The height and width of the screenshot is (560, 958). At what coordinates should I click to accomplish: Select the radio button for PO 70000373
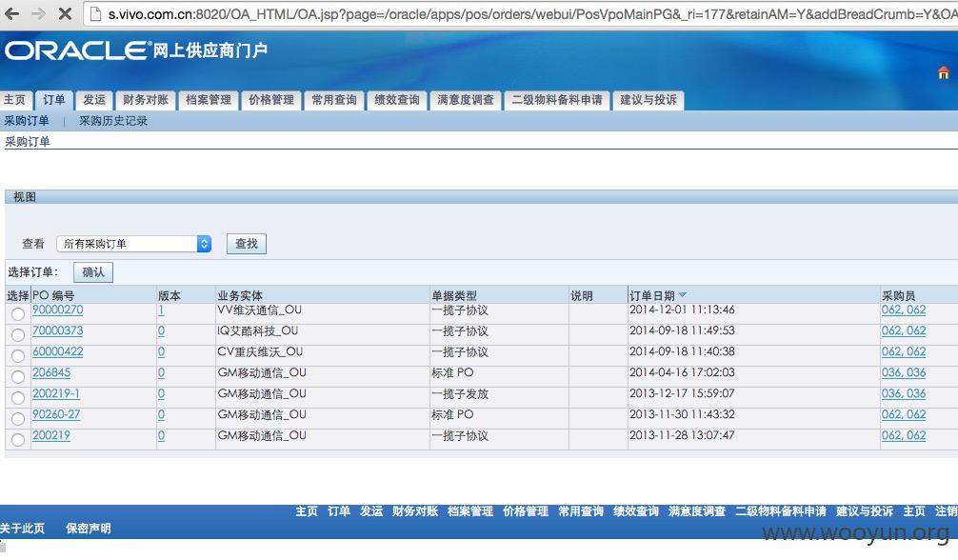18,334
